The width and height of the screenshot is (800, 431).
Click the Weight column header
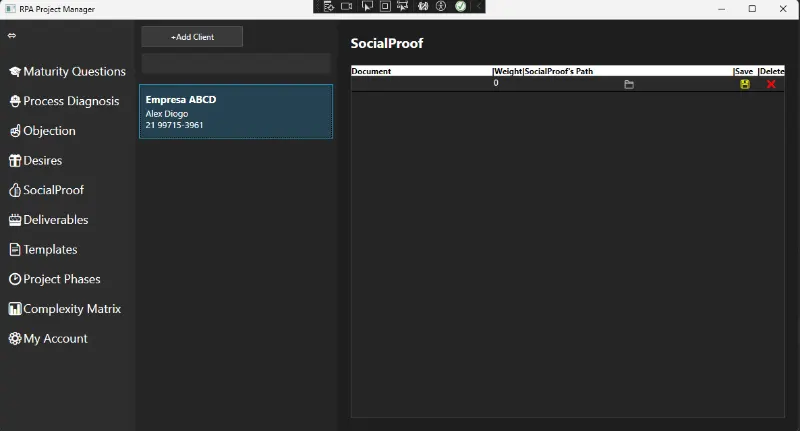pos(508,71)
